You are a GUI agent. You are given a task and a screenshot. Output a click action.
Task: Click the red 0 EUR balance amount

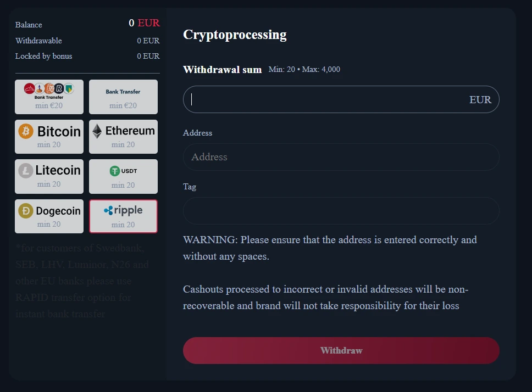coord(145,23)
